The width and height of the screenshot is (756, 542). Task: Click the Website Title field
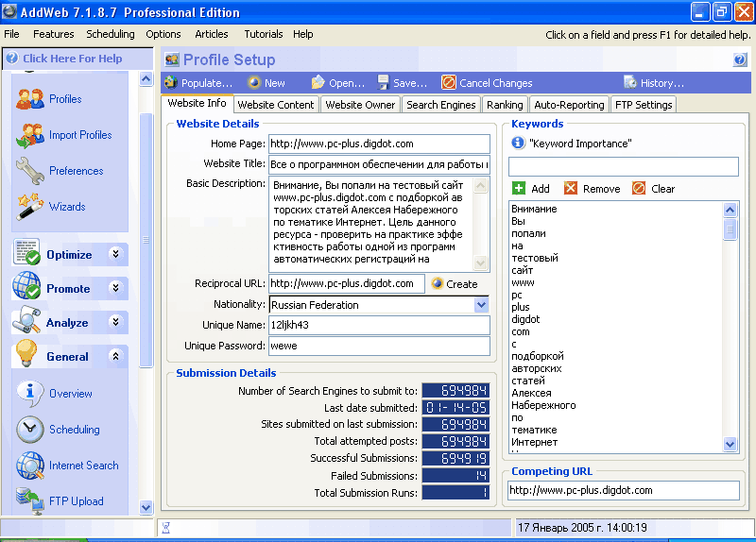pos(379,164)
